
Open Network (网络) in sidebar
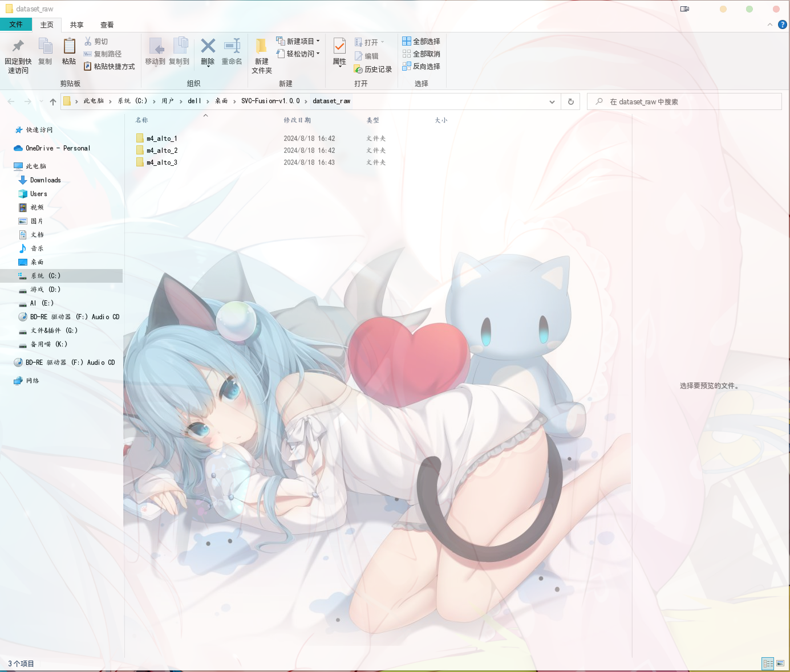pos(27,381)
